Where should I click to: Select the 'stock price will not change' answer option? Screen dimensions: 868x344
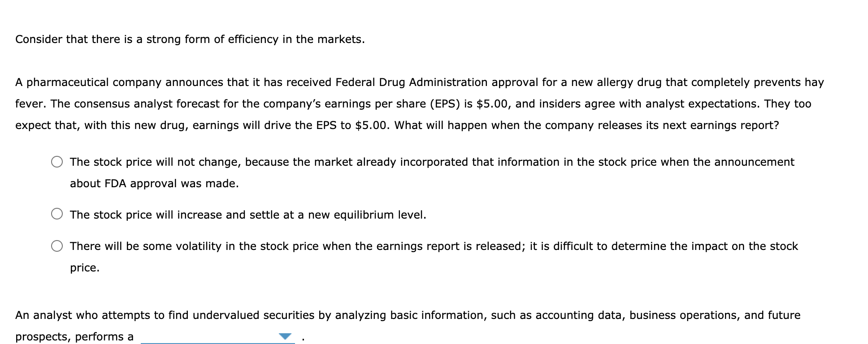tap(57, 162)
